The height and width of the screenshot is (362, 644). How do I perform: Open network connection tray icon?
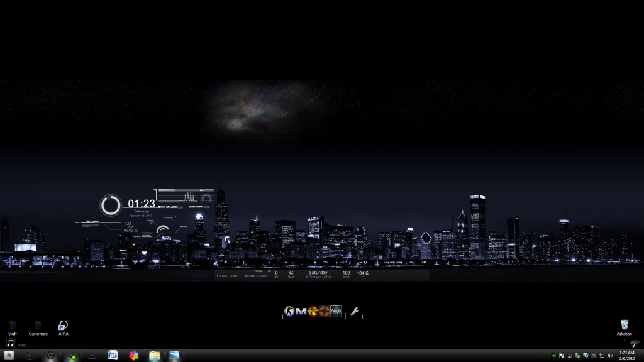602,356
